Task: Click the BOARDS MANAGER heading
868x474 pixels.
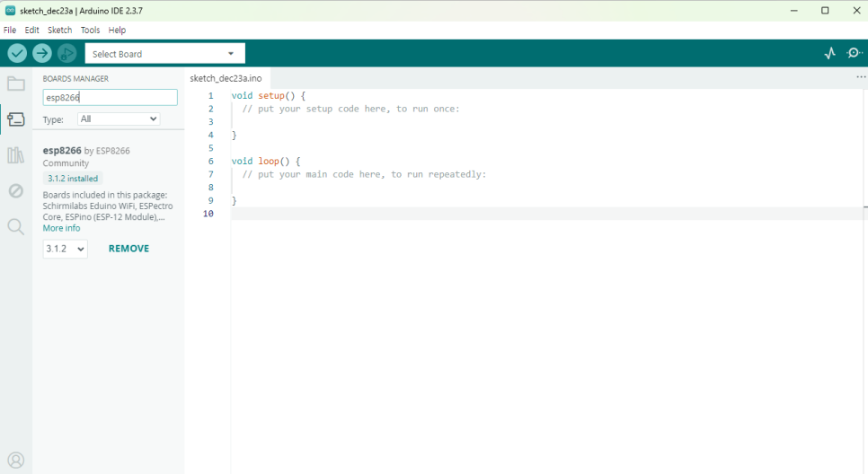Action: [75, 78]
